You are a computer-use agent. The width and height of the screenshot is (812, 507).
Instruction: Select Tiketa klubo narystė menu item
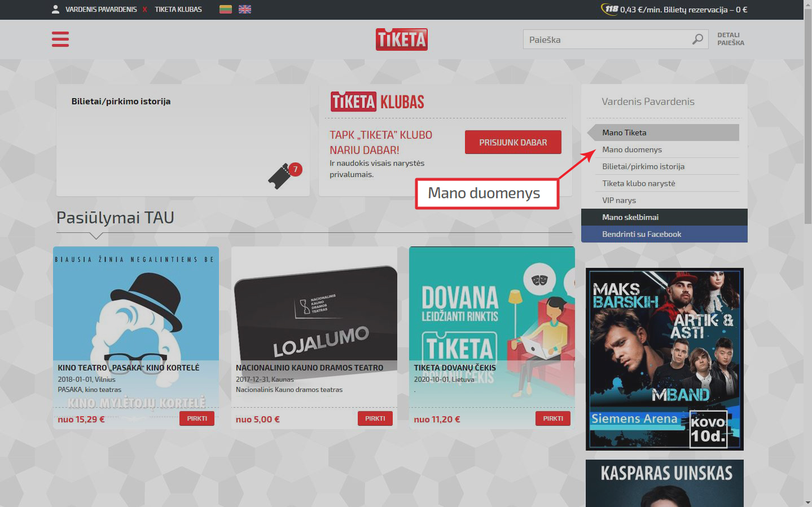click(x=667, y=183)
